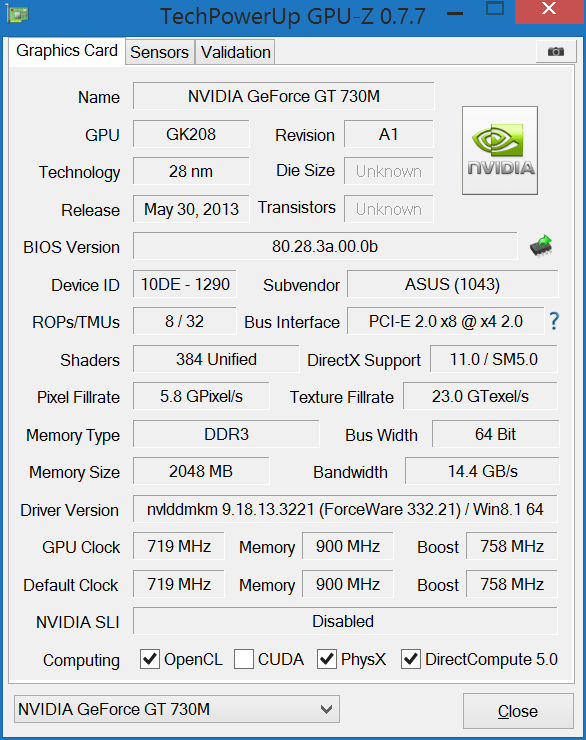The height and width of the screenshot is (740, 586).
Task: Click the Device ID 10DE - 1290 field
Action: click(x=185, y=284)
